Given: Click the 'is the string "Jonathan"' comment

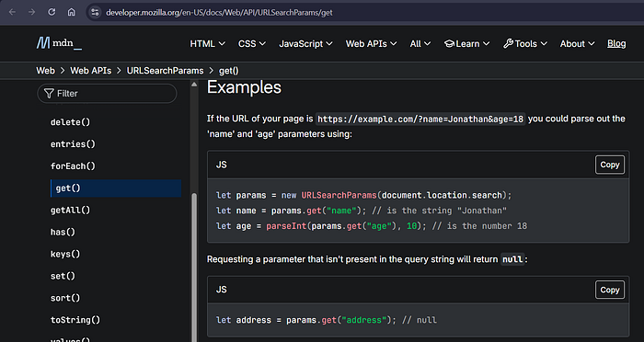Looking at the screenshot, I should click(439, 211).
